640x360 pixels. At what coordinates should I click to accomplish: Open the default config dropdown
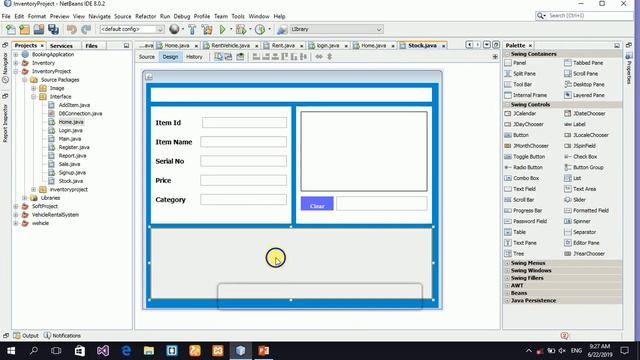coord(131,29)
